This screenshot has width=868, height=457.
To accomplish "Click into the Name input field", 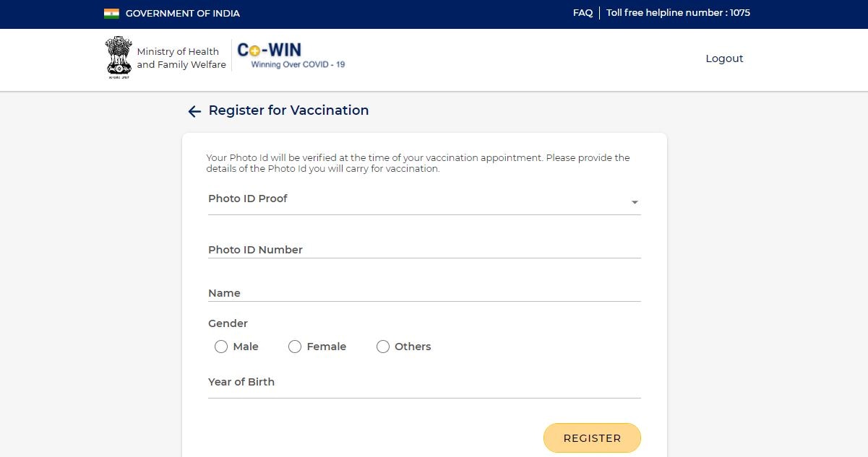I will 424,293.
